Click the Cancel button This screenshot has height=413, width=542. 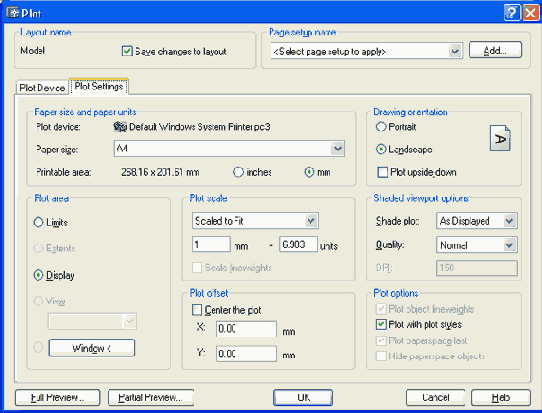click(436, 398)
